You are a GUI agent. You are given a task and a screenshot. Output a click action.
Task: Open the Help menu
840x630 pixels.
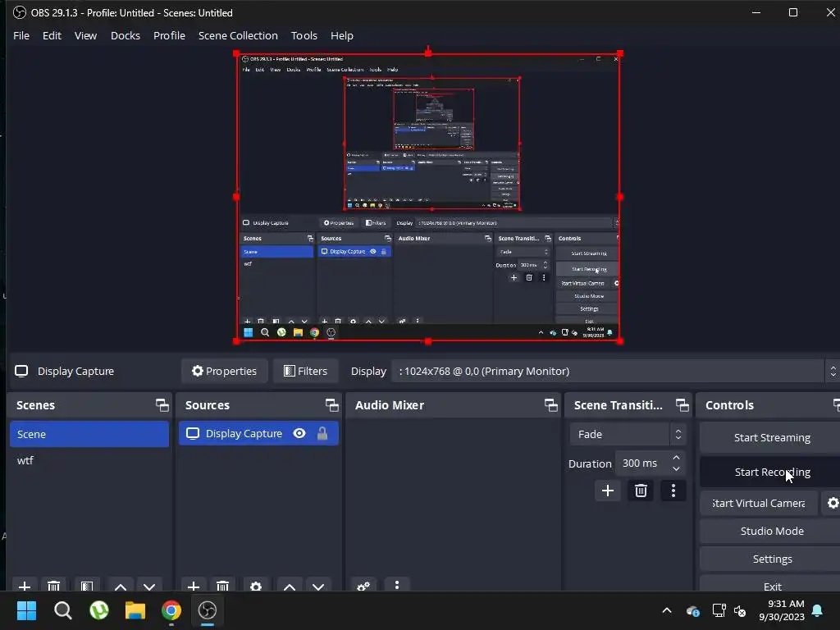pos(342,35)
